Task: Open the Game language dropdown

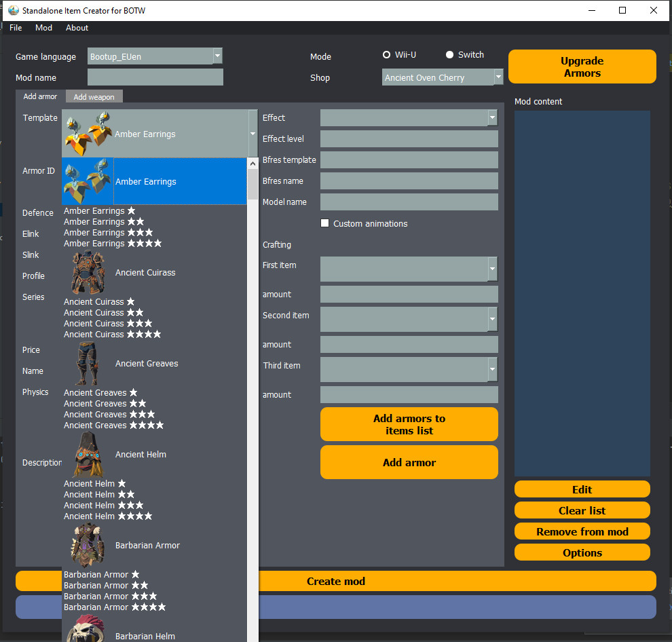Action: [x=217, y=56]
